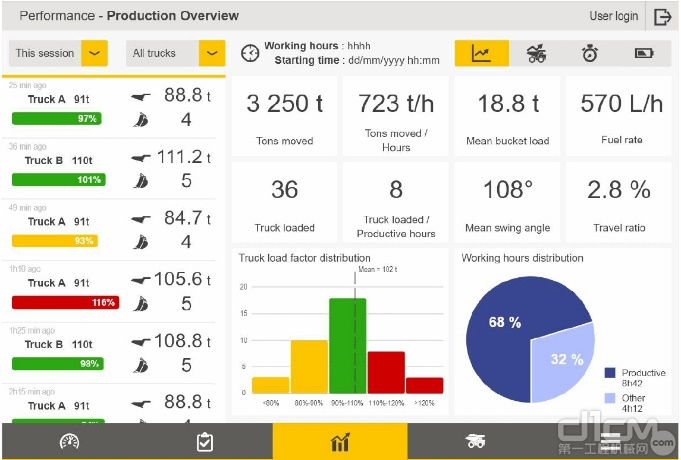Screen dimensions: 681x460
Task: Open the clipboard checklist in bottom bar
Action: click(204, 441)
